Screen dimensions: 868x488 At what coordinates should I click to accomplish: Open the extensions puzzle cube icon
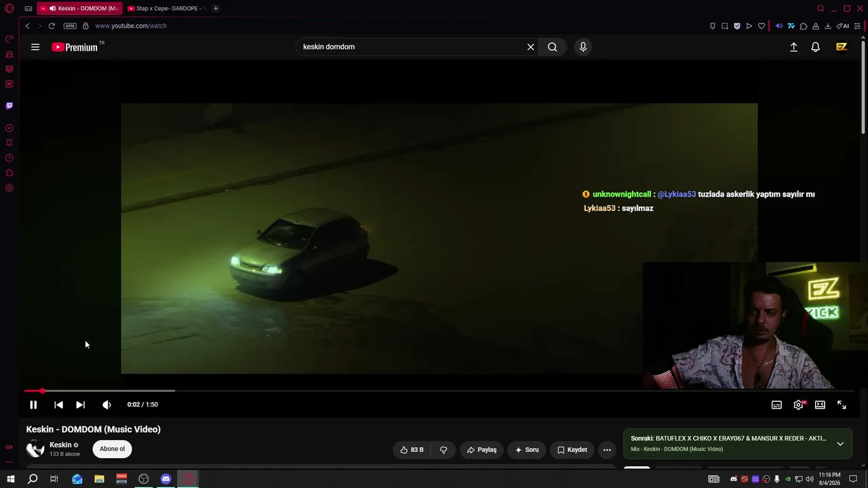click(804, 26)
